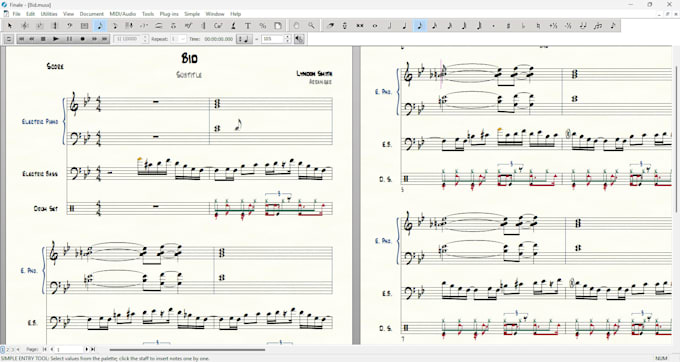This screenshot has width=680, height=362.
Task: Open the Document menu
Action: click(x=92, y=14)
